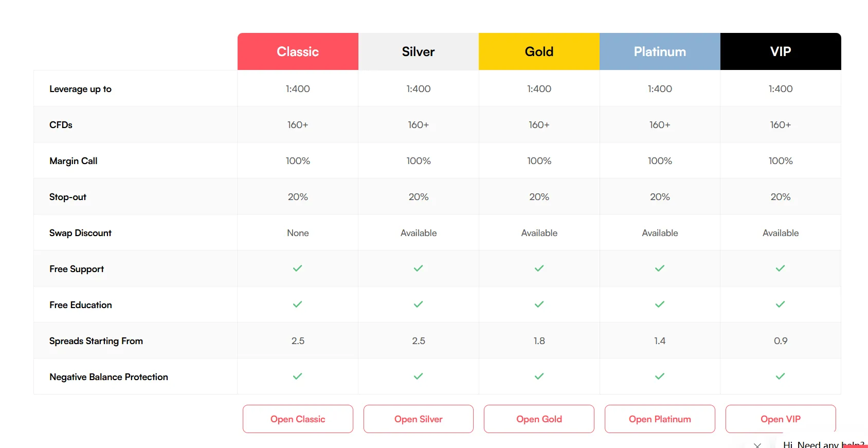868x448 pixels.
Task: Click Silver Free Education checkmark
Action: coord(419,304)
